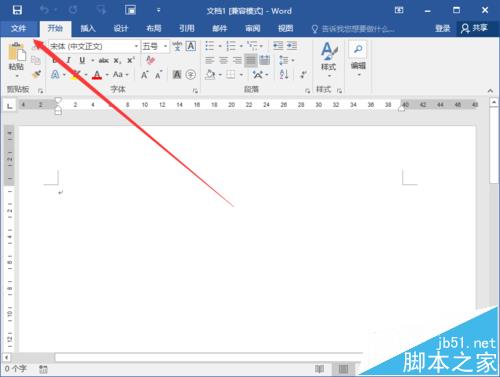Click the vertical scrollbar up arrow
The image size is (500, 377).
pos(494,102)
